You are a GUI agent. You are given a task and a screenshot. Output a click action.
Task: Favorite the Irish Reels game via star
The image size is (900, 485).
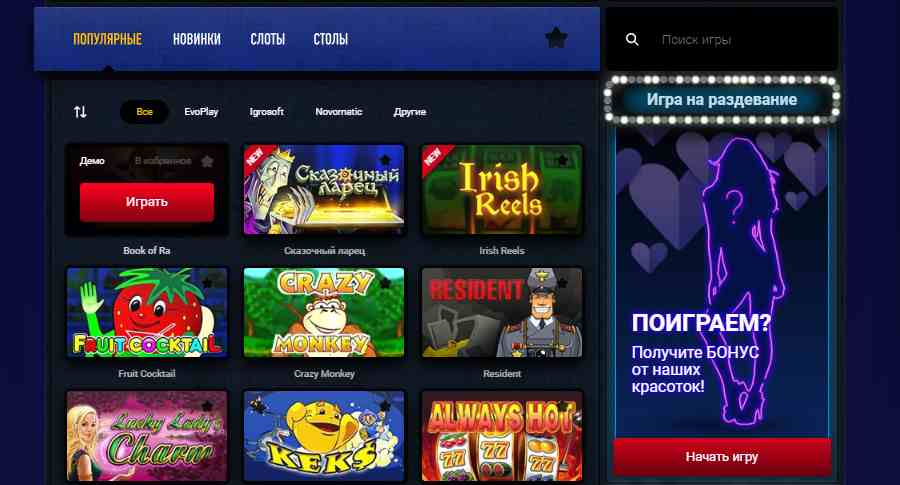(563, 160)
